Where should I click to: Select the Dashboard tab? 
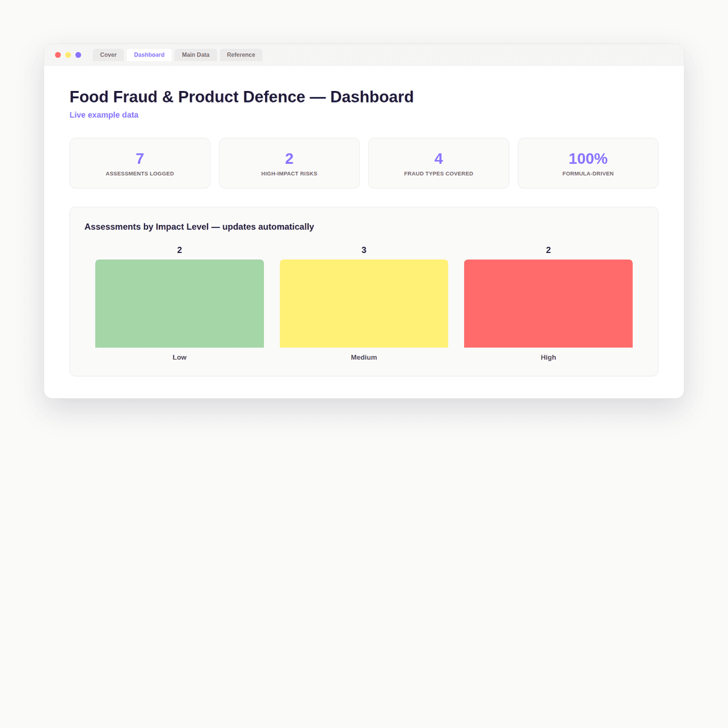(149, 55)
